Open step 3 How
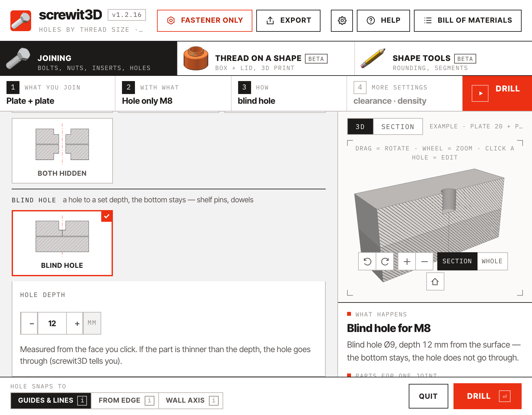 [289, 93]
